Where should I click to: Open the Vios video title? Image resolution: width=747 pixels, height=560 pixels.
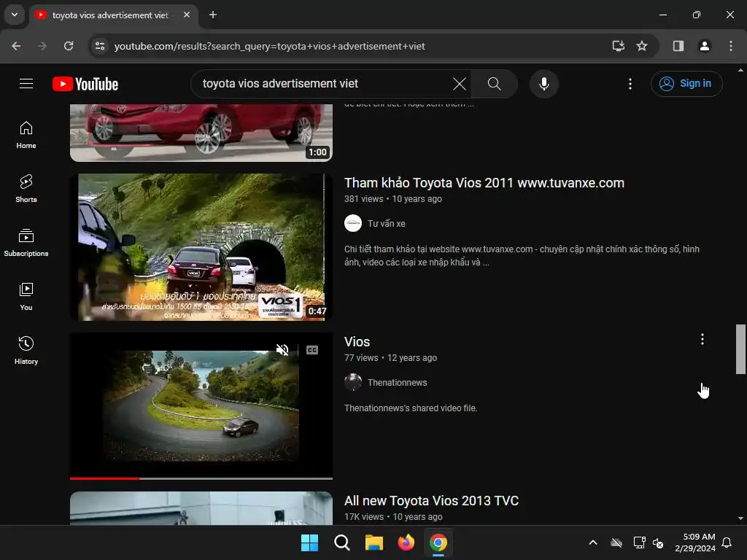click(x=357, y=342)
